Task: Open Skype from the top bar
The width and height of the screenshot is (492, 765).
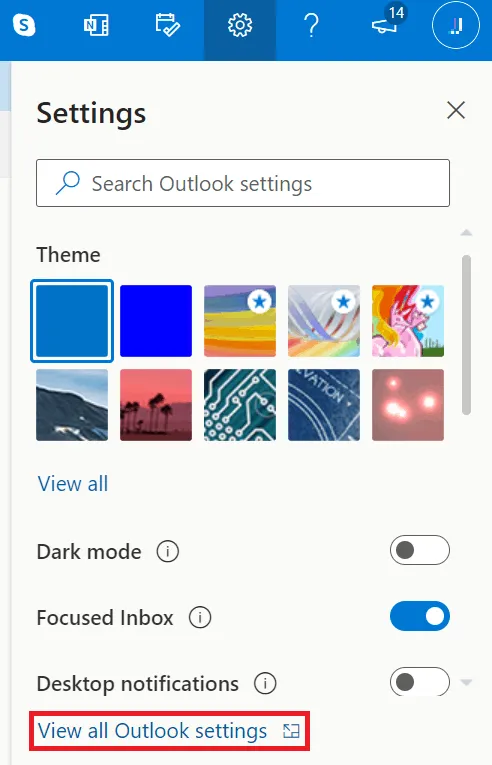Action: [24, 24]
